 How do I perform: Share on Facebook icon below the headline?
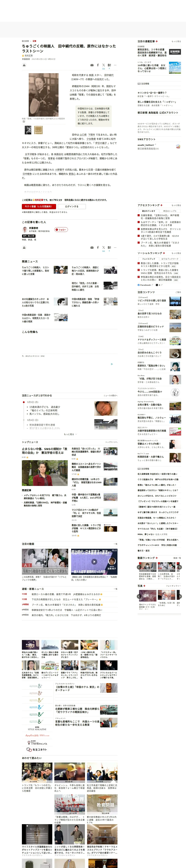point(98,65)
